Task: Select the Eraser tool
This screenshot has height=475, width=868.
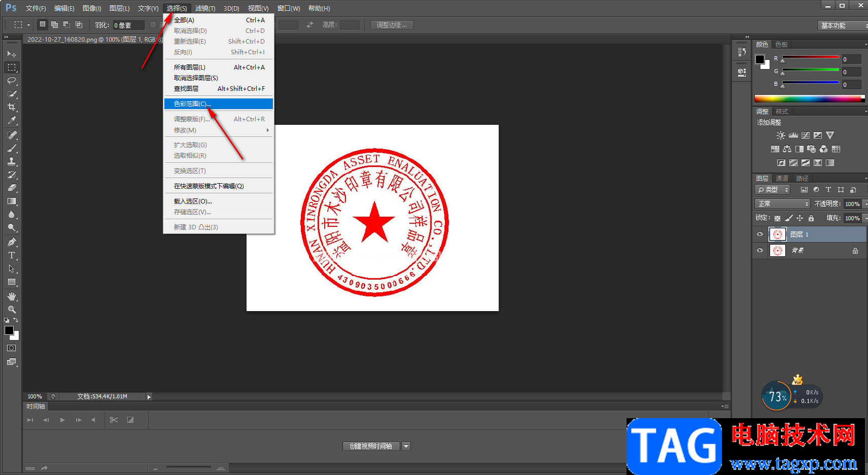Action: (x=12, y=188)
